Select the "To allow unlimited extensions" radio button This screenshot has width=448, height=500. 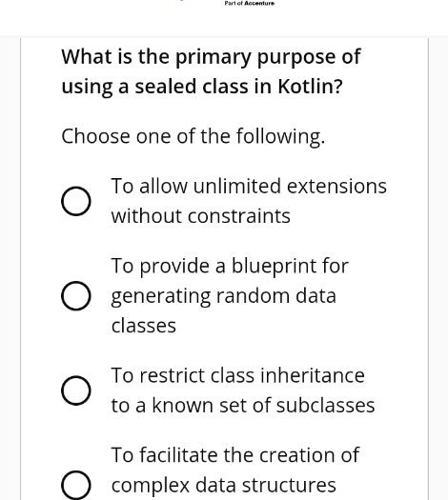coord(76,201)
